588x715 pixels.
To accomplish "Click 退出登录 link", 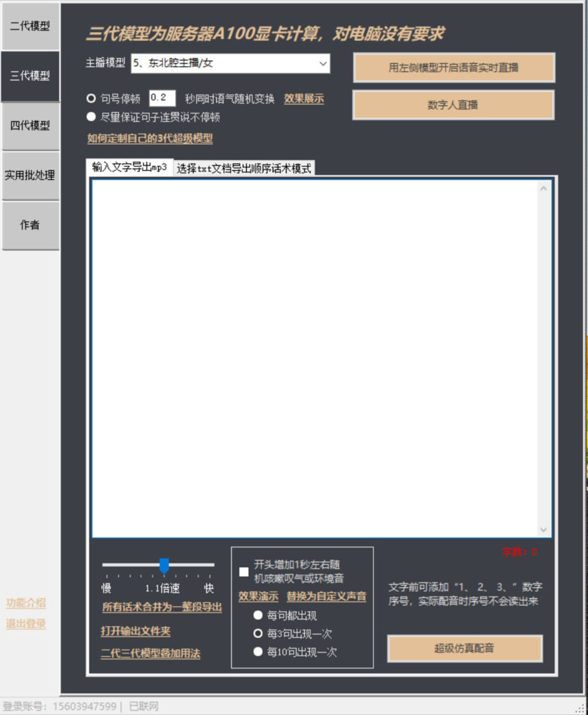I will pos(26,623).
